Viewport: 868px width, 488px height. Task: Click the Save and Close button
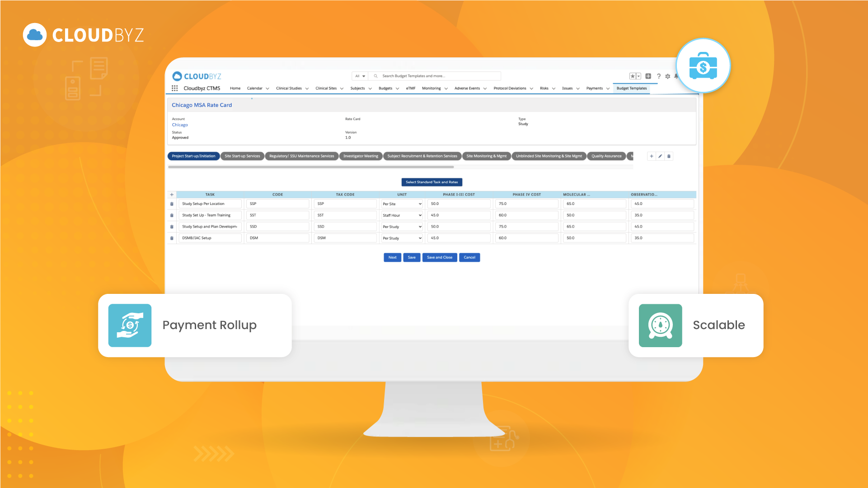(x=440, y=257)
